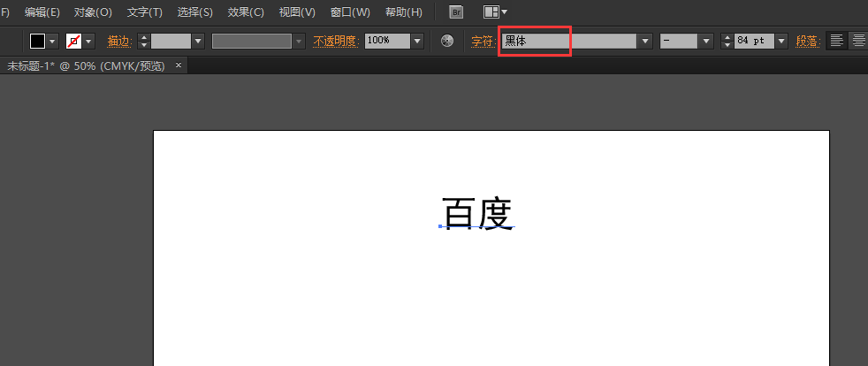Expand the fill color dropdown arrow

(53, 41)
